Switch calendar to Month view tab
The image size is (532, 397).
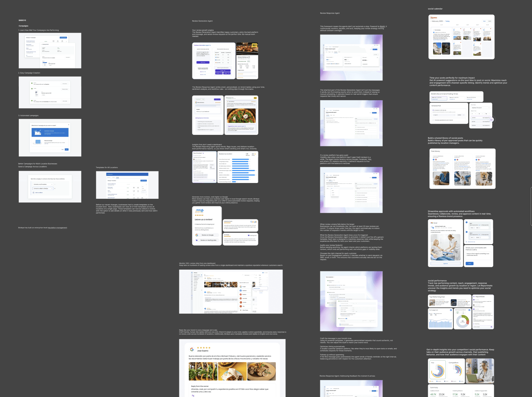(489, 21)
